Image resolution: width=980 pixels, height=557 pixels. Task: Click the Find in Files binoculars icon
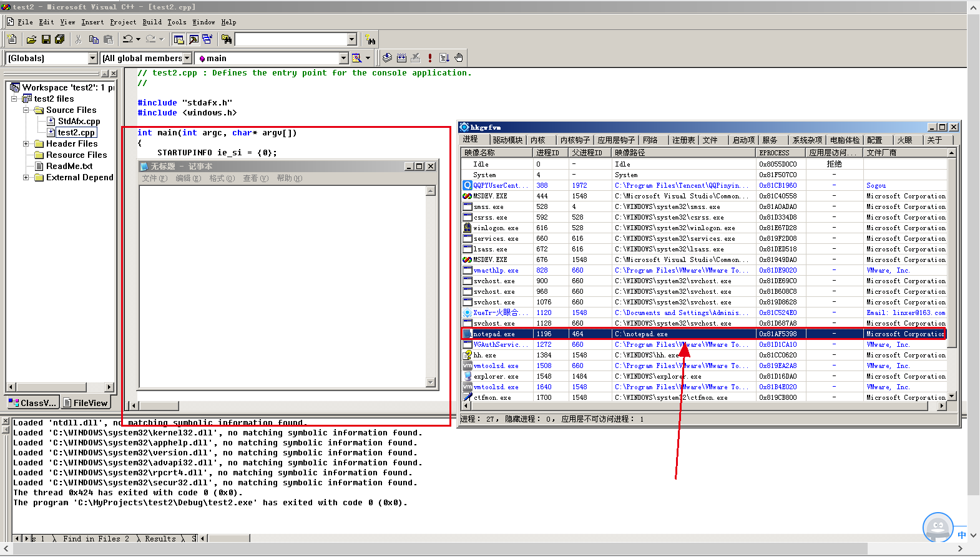(227, 39)
